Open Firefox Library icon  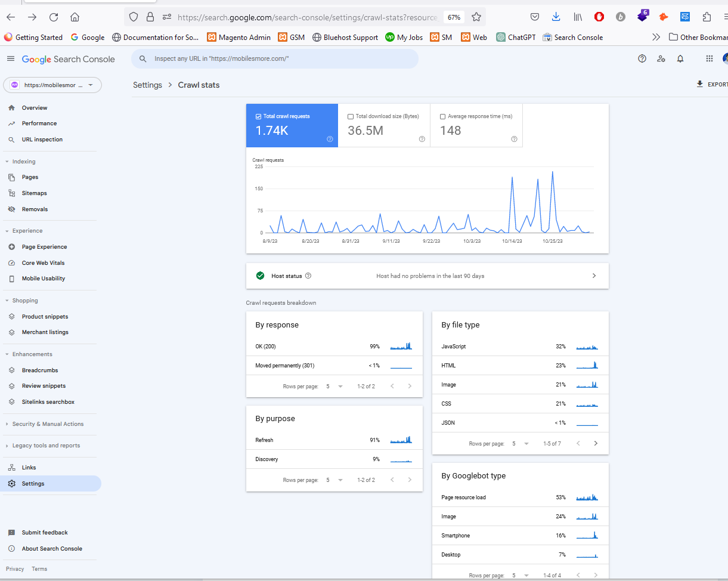point(578,17)
